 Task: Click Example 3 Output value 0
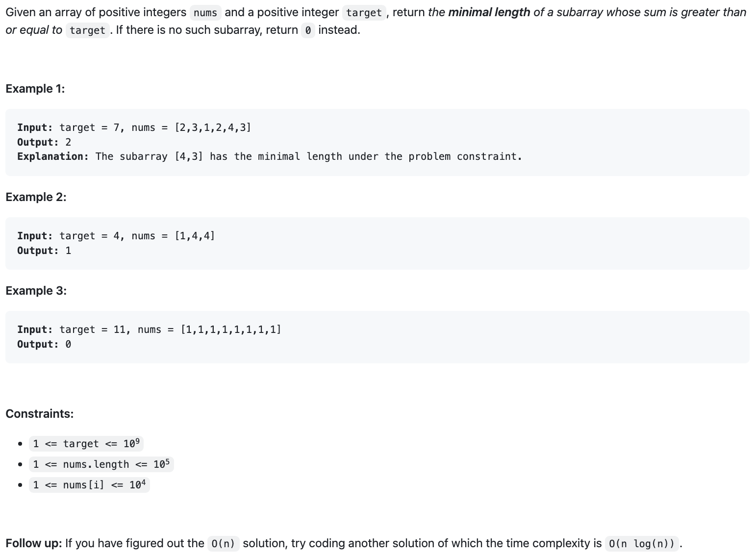pyautogui.click(x=68, y=344)
